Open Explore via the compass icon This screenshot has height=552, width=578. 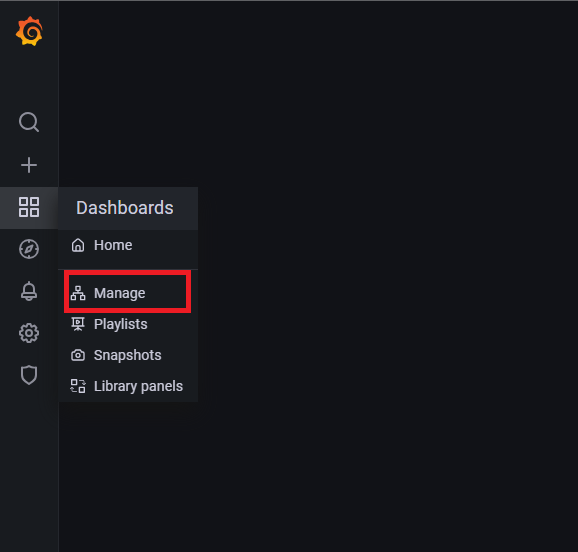[x=29, y=249]
